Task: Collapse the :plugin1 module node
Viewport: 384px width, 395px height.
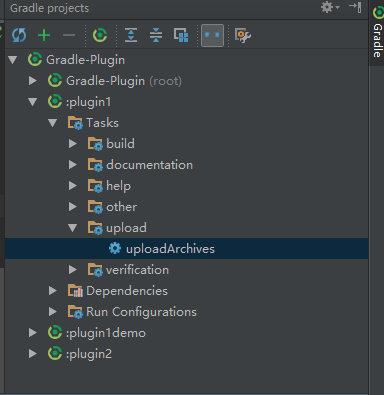Action: (x=33, y=102)
